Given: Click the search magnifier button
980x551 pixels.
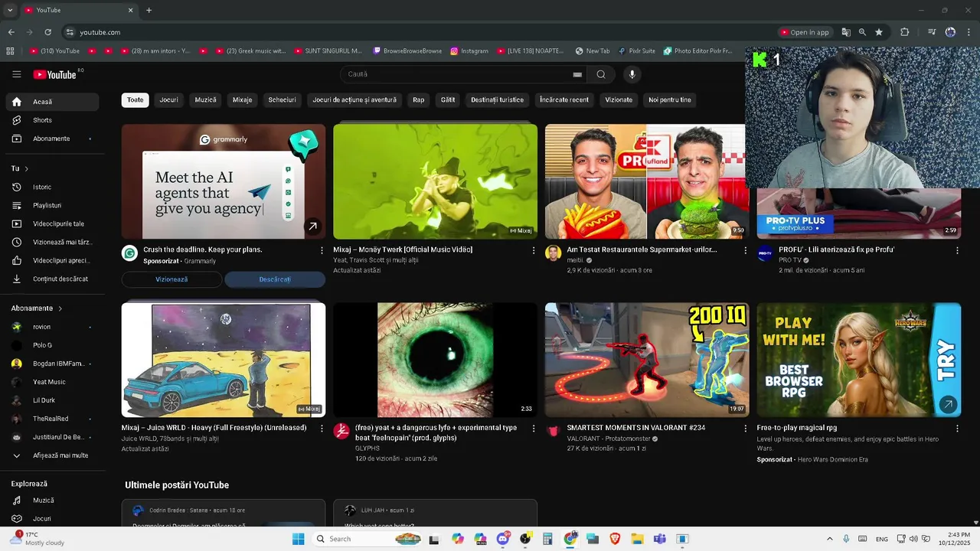Looking at the screenshot, I should [x=601, y=74].
